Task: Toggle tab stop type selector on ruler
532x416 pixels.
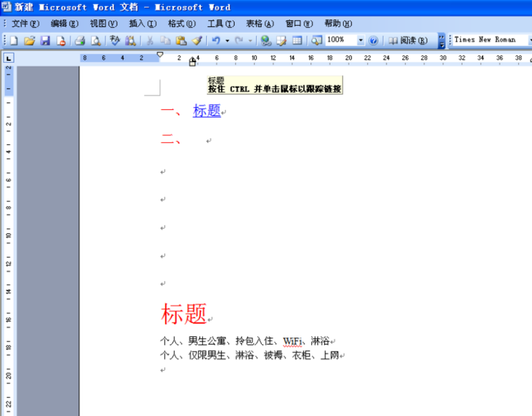Action: click(9, 58)
